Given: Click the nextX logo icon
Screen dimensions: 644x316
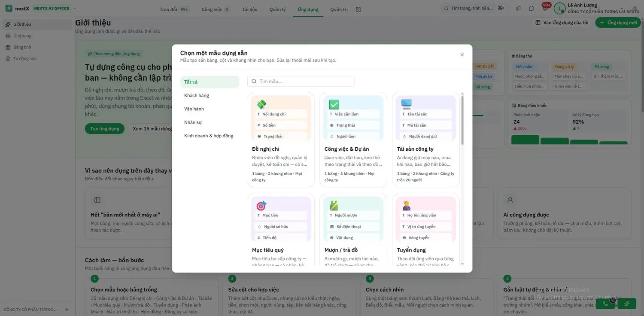Looking at the screenshot, I should (x=9, y=8).
